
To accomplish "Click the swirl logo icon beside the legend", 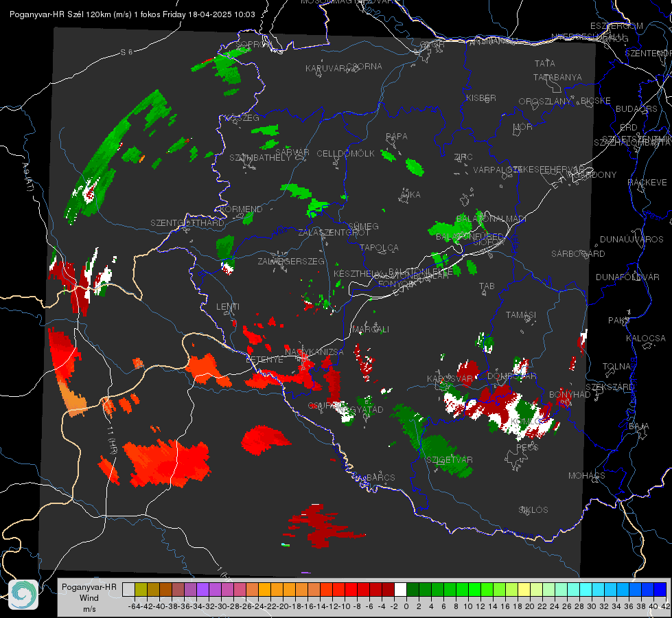I will click(23, 595).
